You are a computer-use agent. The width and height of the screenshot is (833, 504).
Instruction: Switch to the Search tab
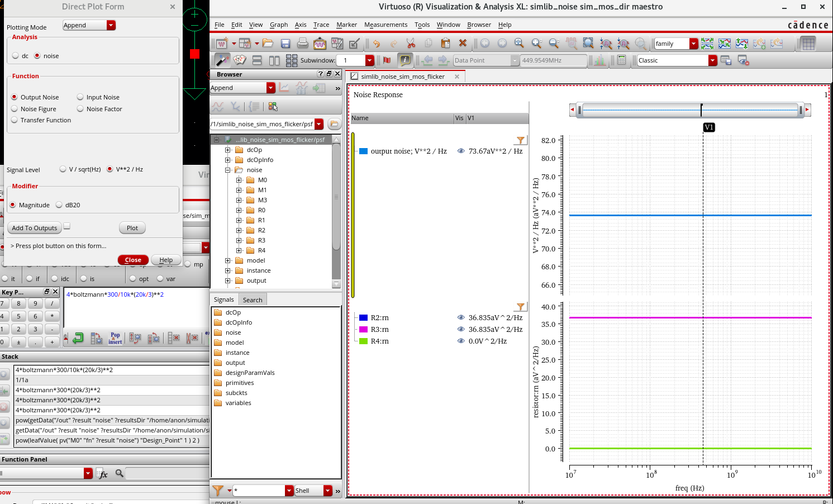tap(253, 300)
